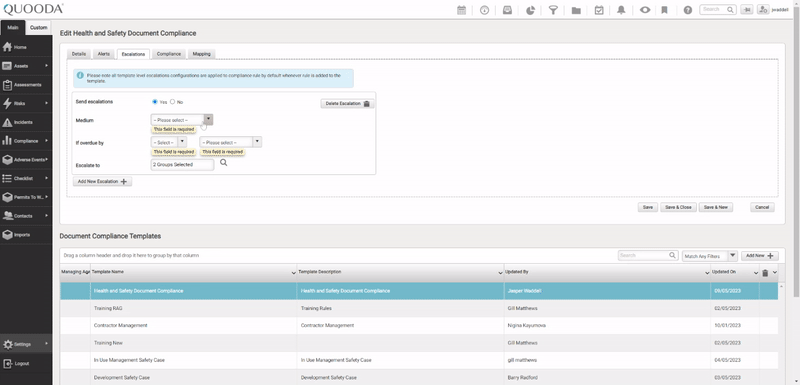This screenshot has height=385, width=800.
Task: Click the Save & New button
Action: (x=716, y=207)
